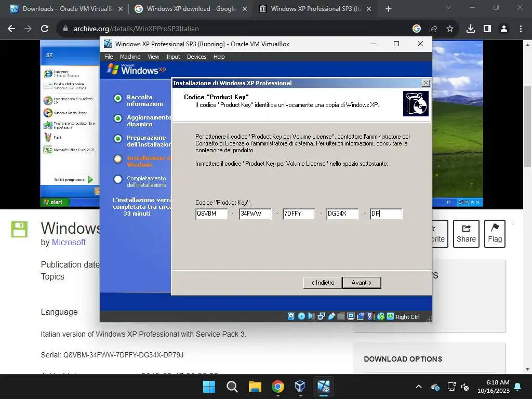Click the Flag button on archive.org page
This screenshot has height=399, width=532.
coord(495,234)
